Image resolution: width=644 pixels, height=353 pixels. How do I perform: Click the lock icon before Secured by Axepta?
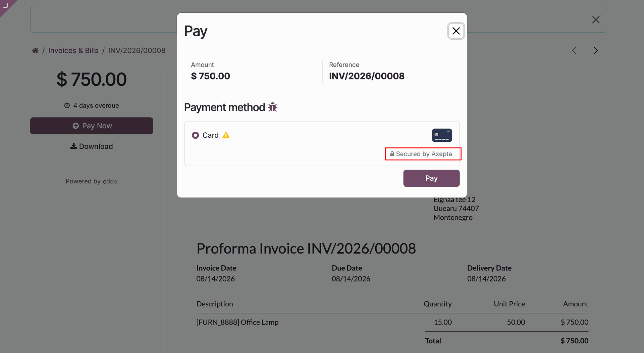pos(392,154)
